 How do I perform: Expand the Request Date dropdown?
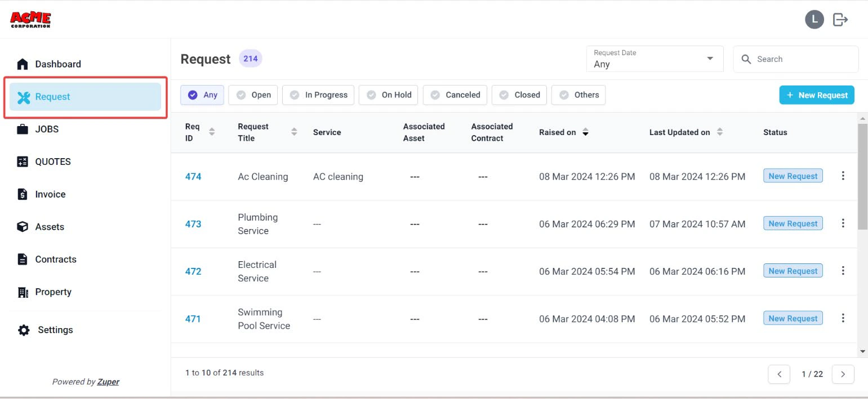coord(655,59)
